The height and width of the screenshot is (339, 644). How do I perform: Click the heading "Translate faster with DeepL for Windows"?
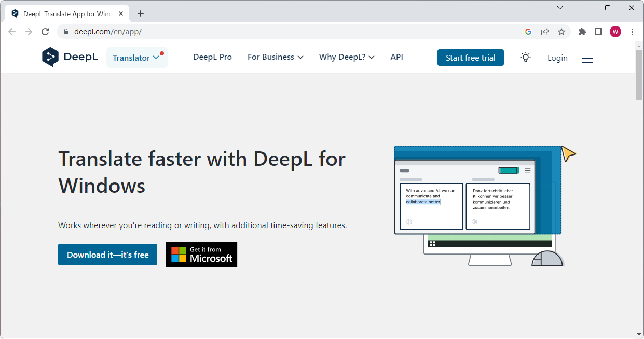[x=202, y=172]
